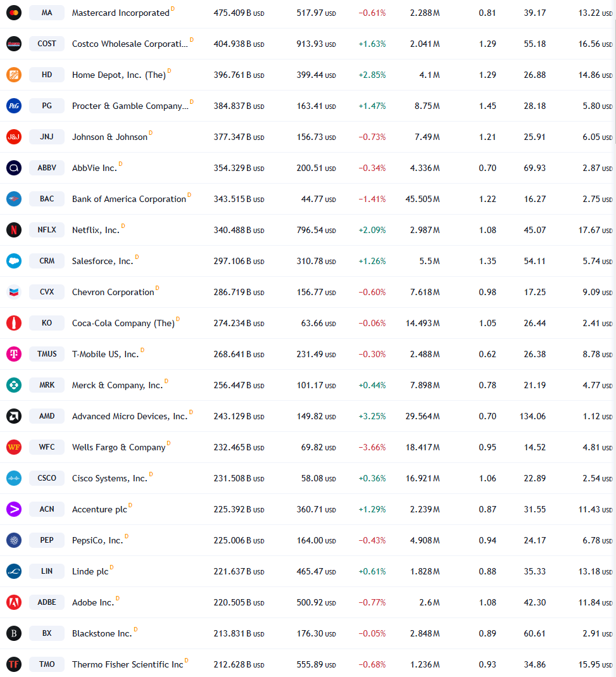The image size is (616, 677).
Task: Open the COST ticker symbol
Action: (x=47, y=44)
